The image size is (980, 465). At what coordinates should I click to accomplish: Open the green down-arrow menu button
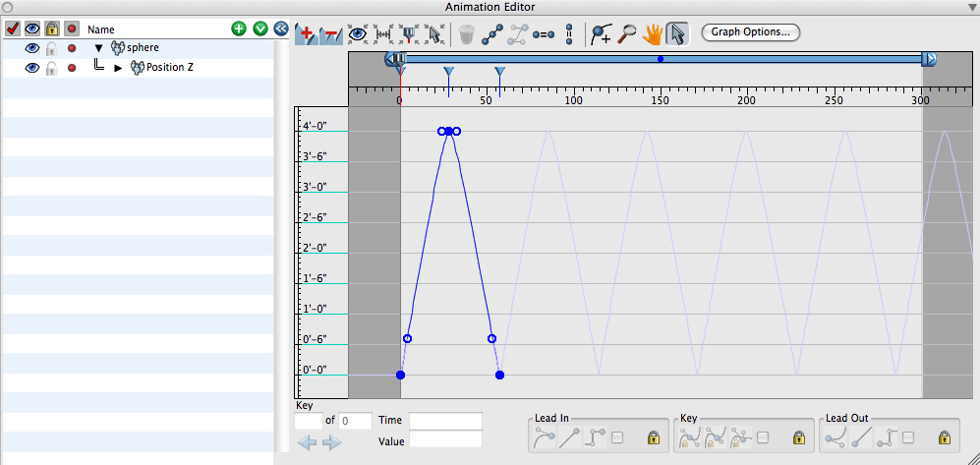(260, 29)
